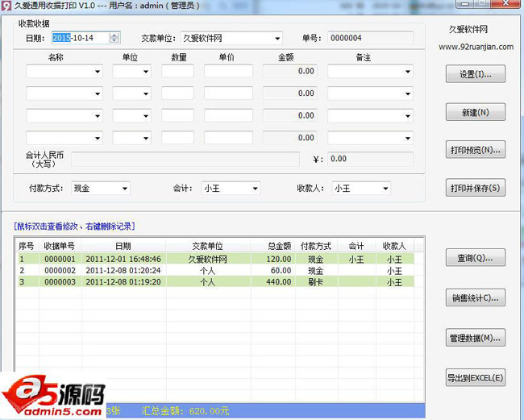Select receipt row 0000003
This screenshot has width=524, height=420.
click(215, 281)
